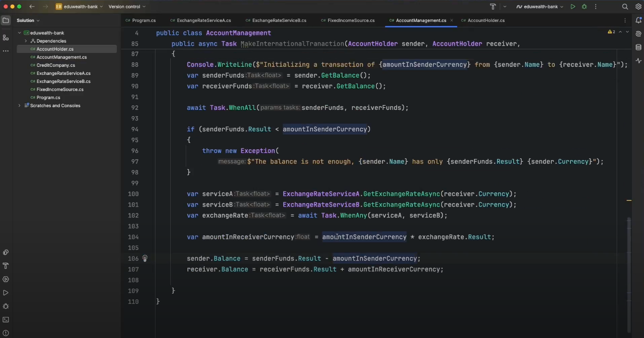The image size is (644, 338).
Task: Click the warning count indicator showing 2
Action: 611,32
